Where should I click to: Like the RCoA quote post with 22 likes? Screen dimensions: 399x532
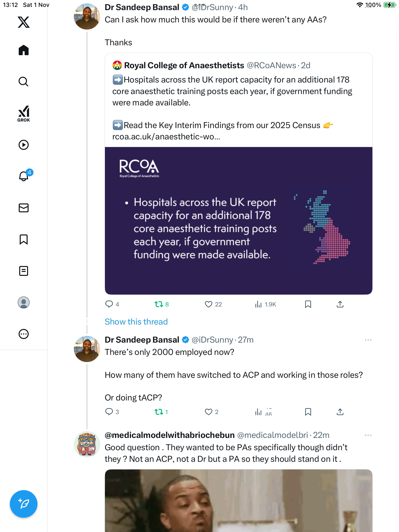pyautogui.click(x=209, y=304)
